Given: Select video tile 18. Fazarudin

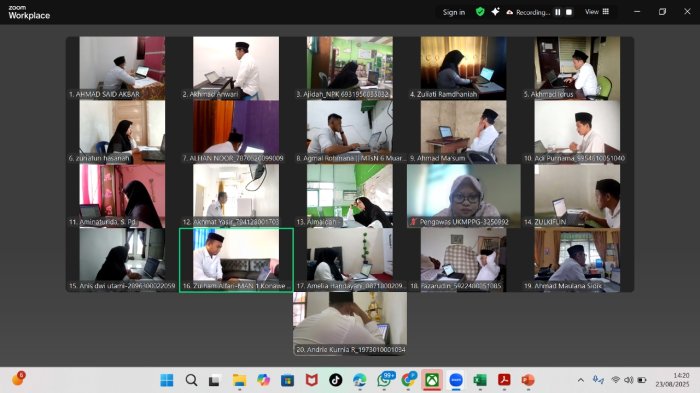Looking at the screenshot, I should [x=463, y=259].
